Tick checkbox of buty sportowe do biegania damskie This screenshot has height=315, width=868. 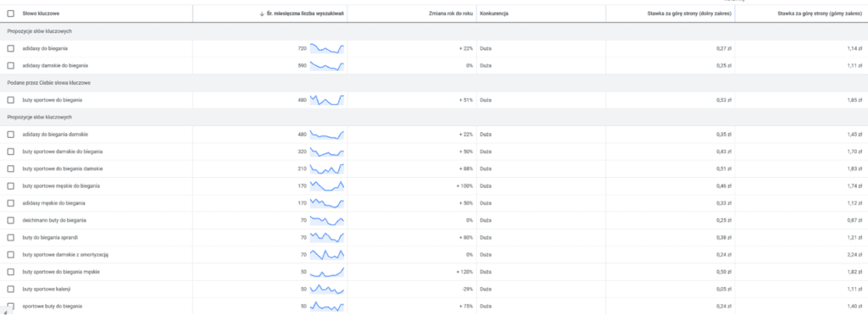tap(10, 169)
